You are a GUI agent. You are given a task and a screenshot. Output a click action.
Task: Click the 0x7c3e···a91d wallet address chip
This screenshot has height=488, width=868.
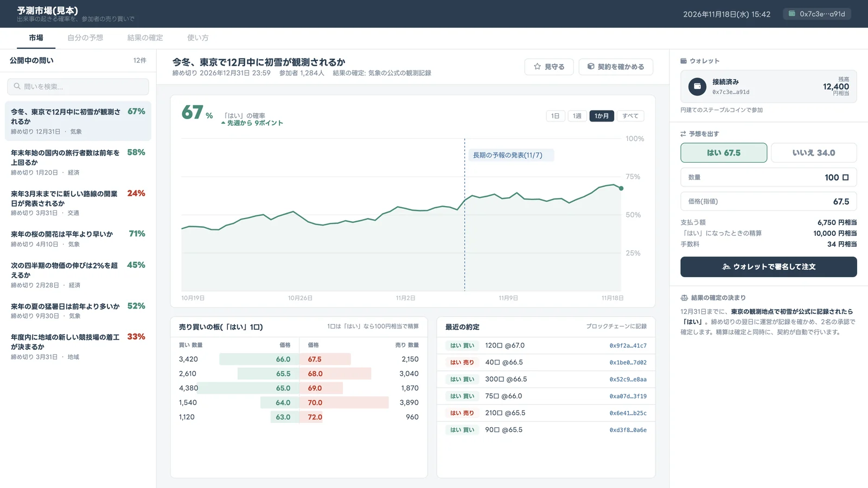pos(817,14)
